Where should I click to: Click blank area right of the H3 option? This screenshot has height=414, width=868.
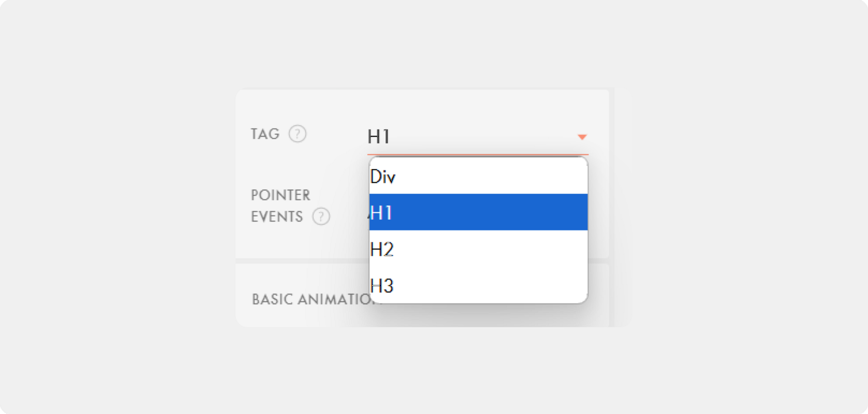491,285
